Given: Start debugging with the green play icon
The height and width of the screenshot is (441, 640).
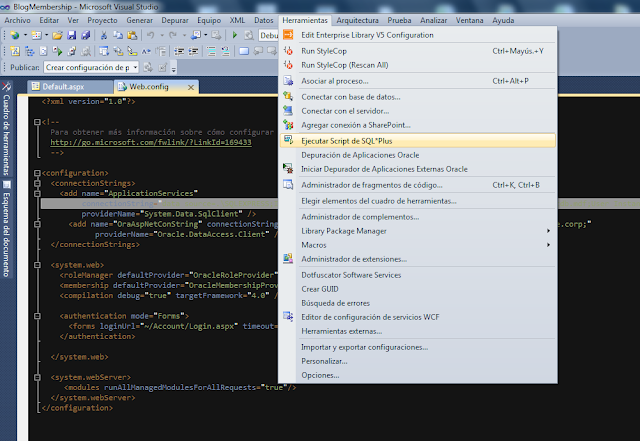Looking at the screenshot, I should [235, 36].
